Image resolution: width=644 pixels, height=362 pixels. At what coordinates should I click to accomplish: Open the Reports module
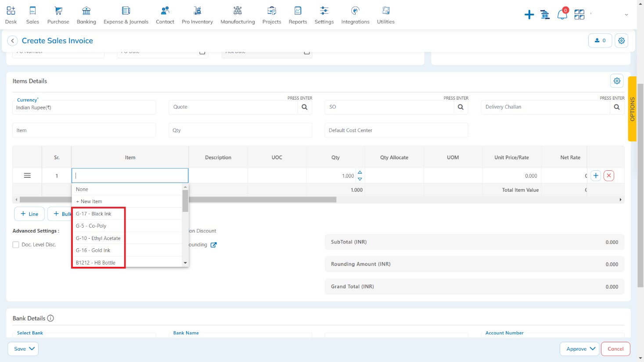pos(298,15)
